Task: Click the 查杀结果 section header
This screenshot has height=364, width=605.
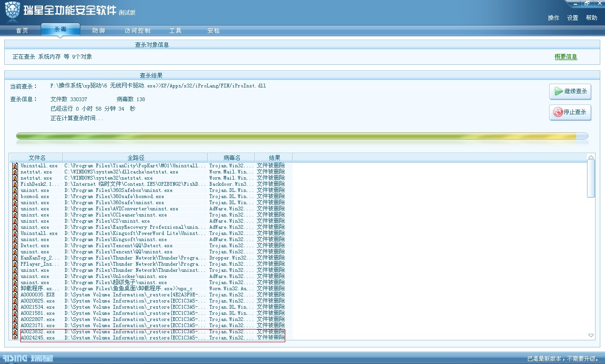Action: 151,76
